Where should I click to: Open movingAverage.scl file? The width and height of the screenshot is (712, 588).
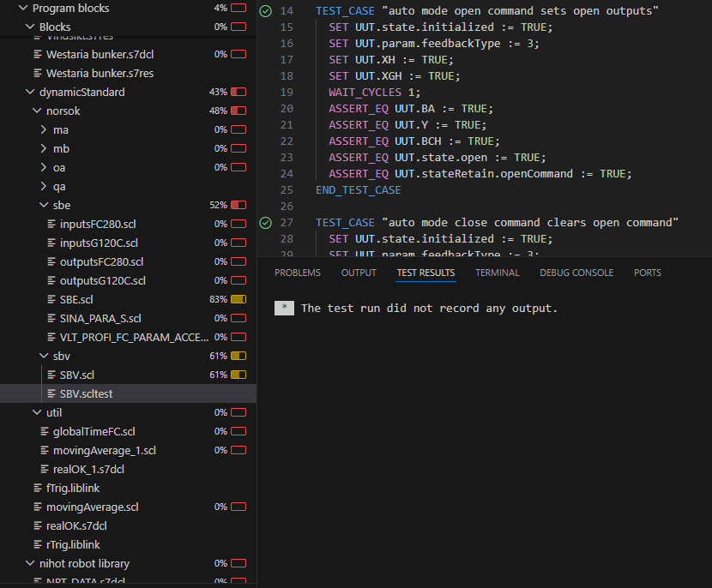coord(92,507)
